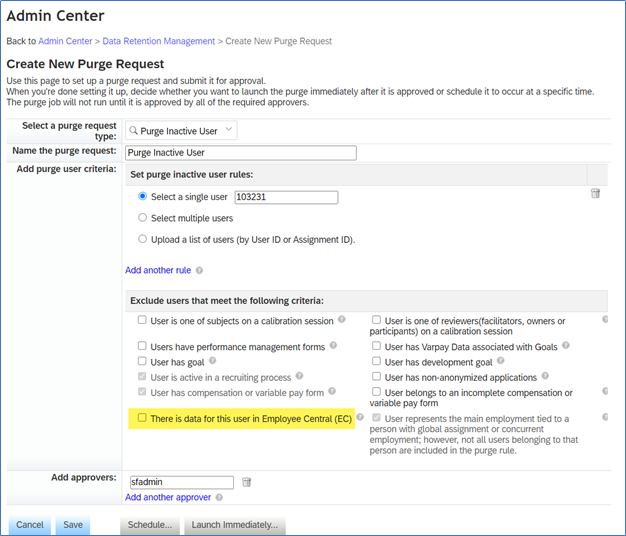Delete the purge inactive user rule trash icon
626x536 pixels.
tap(595, 194)
